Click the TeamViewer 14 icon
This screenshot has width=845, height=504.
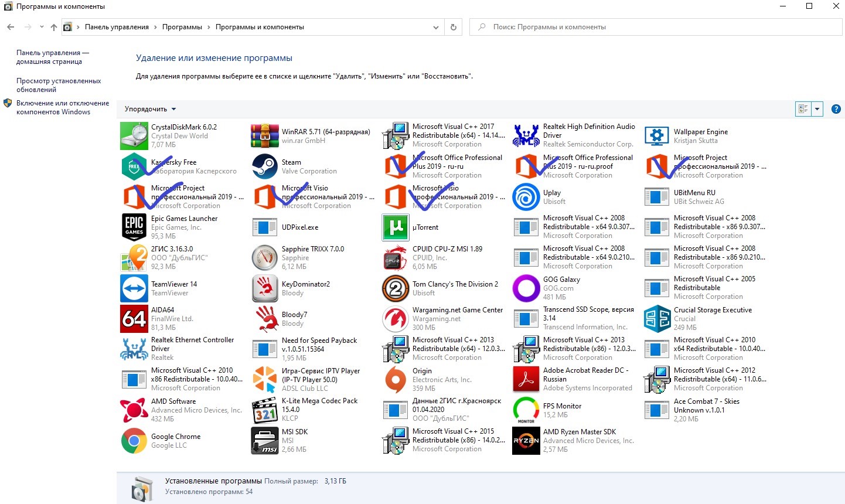pos(134,288)
